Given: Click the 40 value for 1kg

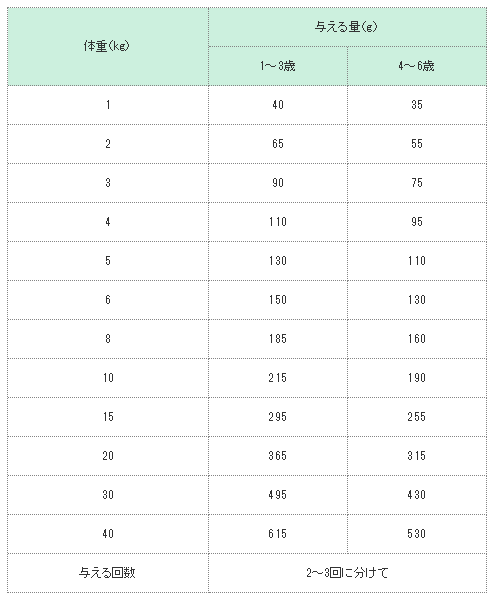Looking at the screenshot, I should click(x=278, y=105).
